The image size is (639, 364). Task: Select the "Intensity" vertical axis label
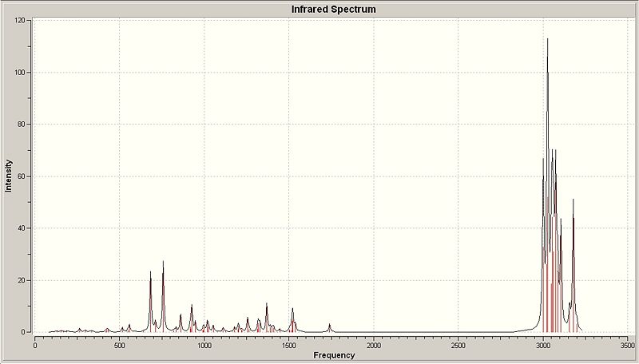pos(9,176)
